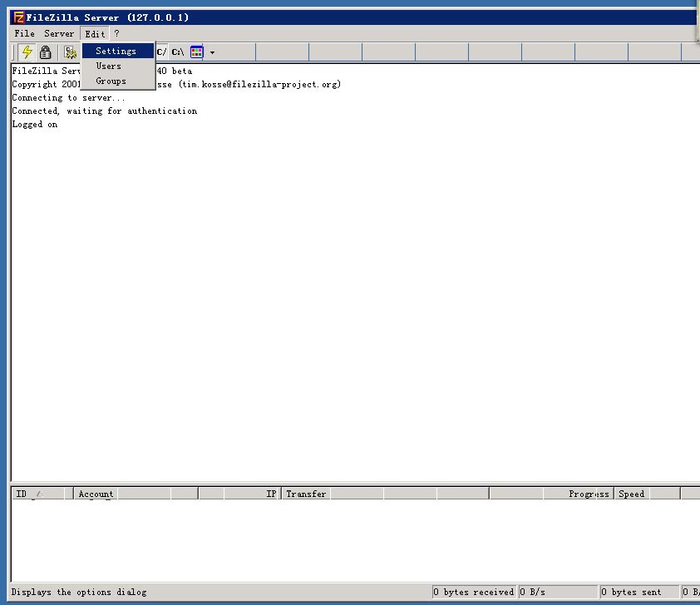Open the server settings toolbar icon
Image resolution: width=700 pixels, height=605 pixels.
[x=70, y=52]
